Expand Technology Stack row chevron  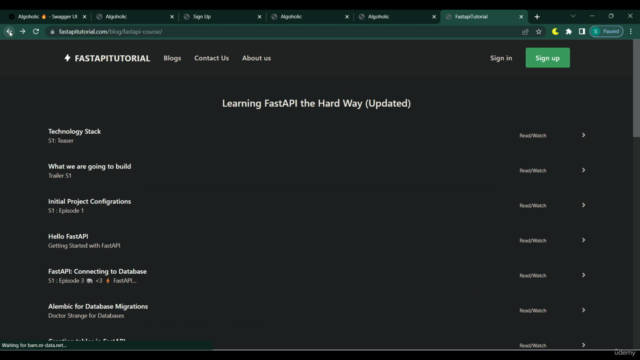[583, 135]
